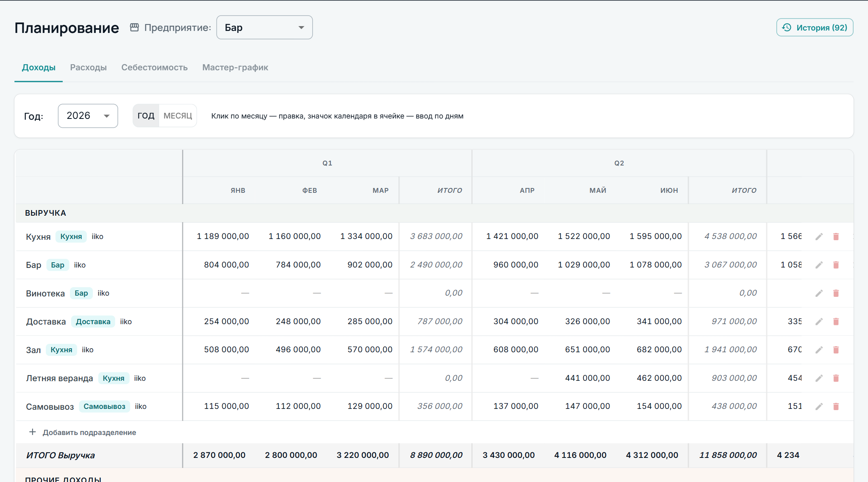Click Добавить подразделение
The image size is (868, 482).
coord(83,432)
